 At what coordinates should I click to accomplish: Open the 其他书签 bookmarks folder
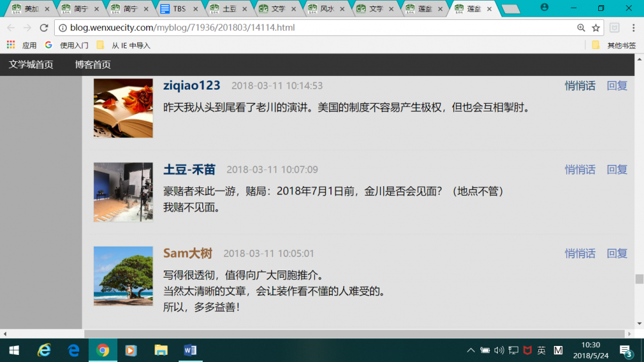click(614, 45)
